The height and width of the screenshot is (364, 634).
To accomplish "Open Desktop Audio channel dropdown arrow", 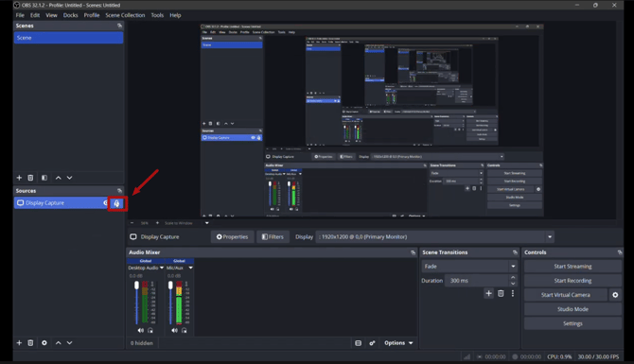I will click(x=162, y=268).
